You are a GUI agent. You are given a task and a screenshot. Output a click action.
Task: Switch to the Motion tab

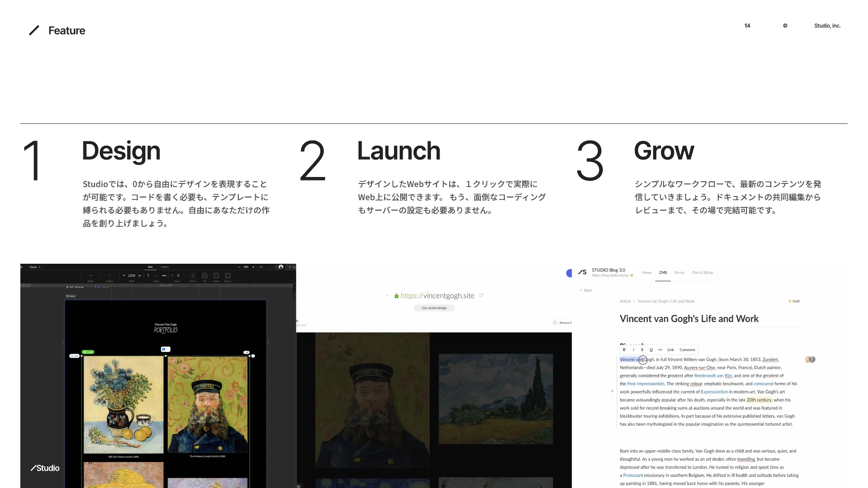165,267
